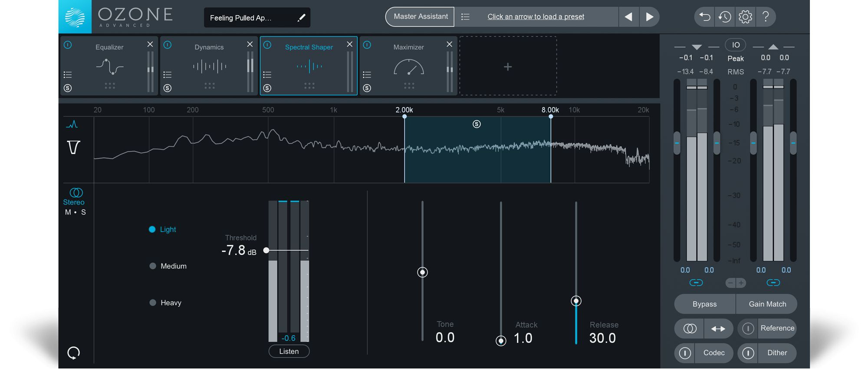This screenshot has width=868, height=375.
Task: Close the Equalizer module
Action: 150,44
